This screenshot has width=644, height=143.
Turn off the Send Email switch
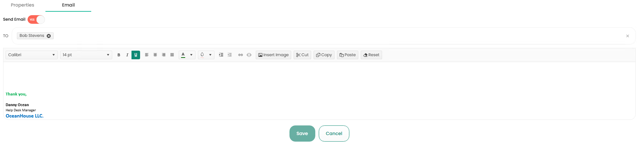(36, 20)
